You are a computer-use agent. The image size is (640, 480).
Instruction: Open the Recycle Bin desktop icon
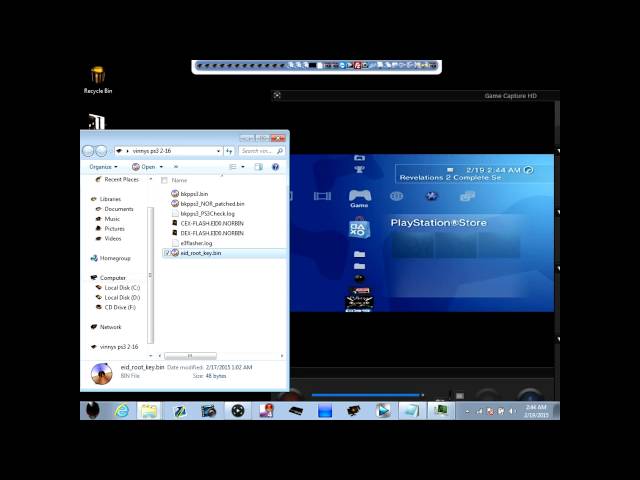98,80
